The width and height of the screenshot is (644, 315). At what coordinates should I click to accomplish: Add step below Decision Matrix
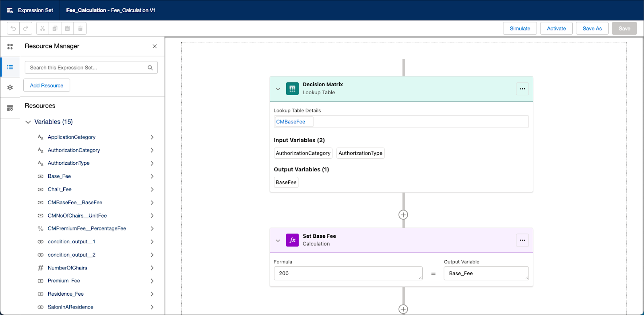(403, 215)
